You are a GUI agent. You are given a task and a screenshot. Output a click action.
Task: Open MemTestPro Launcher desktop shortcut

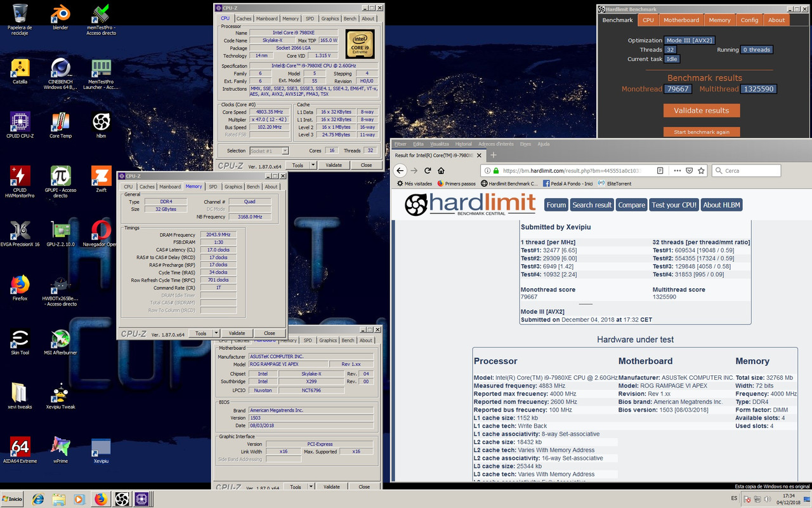pyautogui.click(x=101, y=74)
